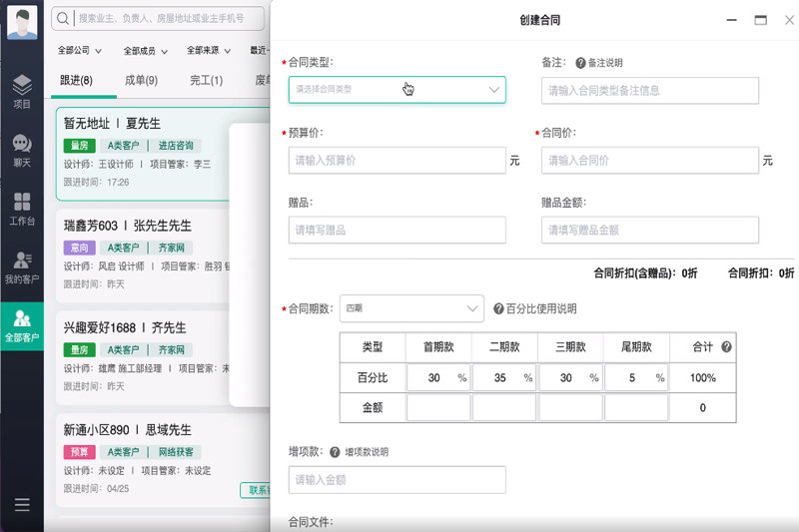Focus the 增项款 amount input field
Screen dimensions: 799x532
click(x=397, y=480)
